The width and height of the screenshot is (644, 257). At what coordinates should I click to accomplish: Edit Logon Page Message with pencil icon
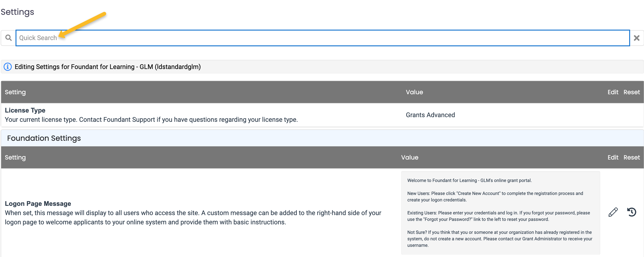pos(613,212)
